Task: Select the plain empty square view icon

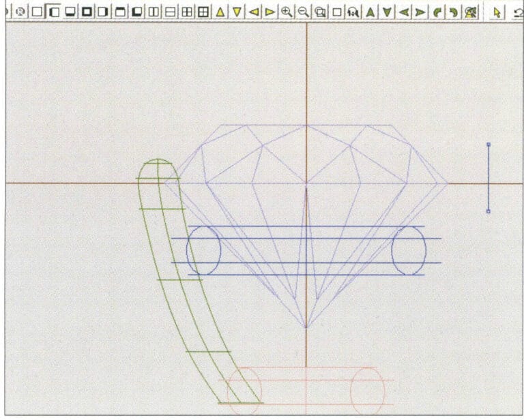Action: click(37, 12)
